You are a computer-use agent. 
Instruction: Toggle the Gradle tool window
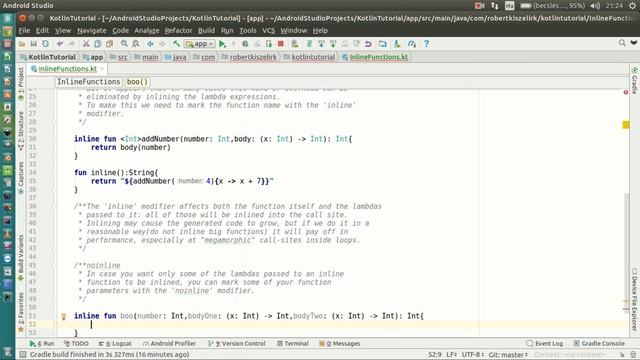[x=634, y=80]
